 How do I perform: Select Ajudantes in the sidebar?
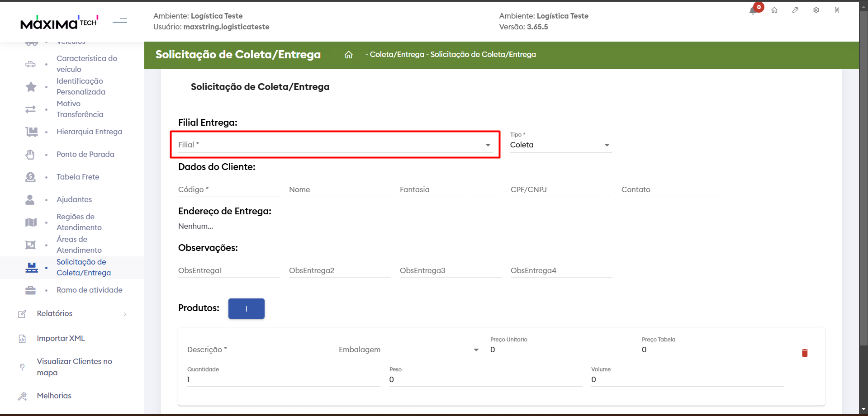click(74, 200)
